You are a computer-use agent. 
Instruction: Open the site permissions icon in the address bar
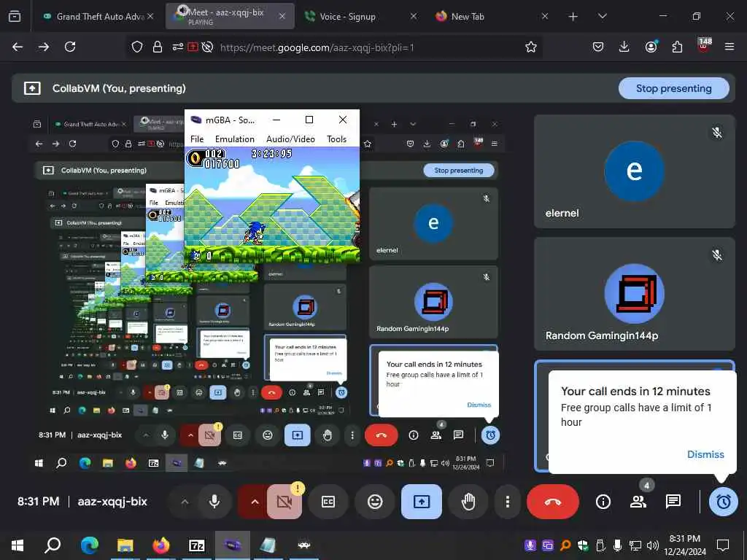pyautogui.click(x=178, y=47)
